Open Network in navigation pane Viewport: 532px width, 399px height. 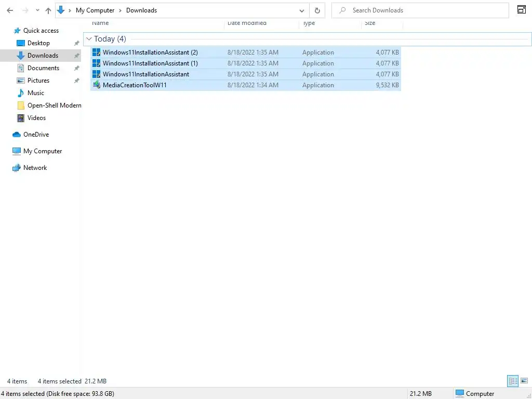[x=35, y=168]
